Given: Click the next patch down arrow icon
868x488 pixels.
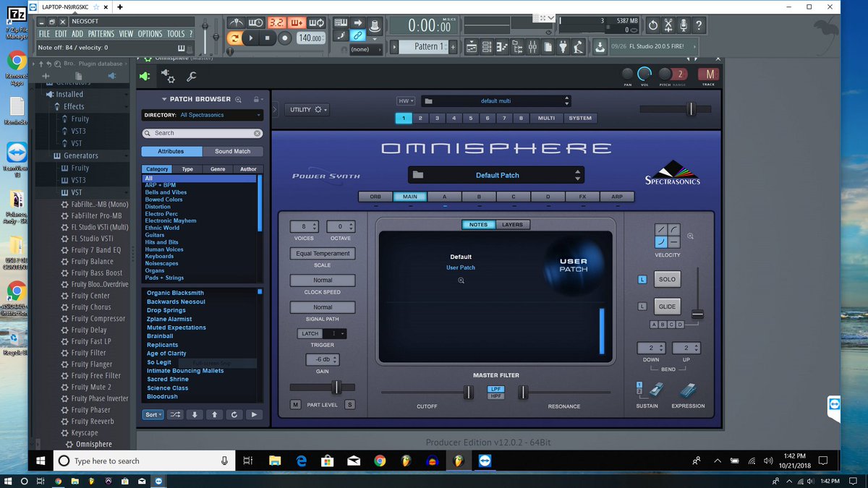Looking at the screenshot, I should pyautogui.click(x=195, y=415).
